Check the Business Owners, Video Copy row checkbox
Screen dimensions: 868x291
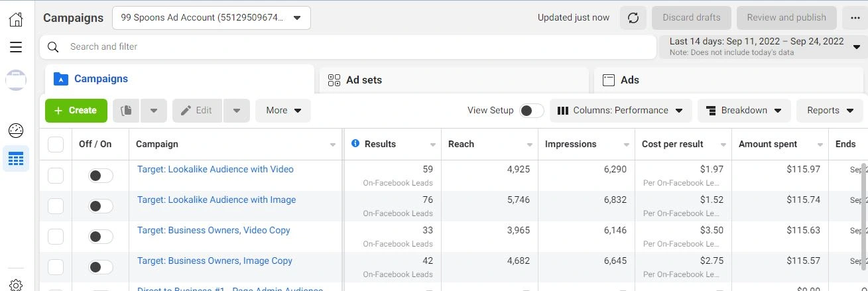56,237
